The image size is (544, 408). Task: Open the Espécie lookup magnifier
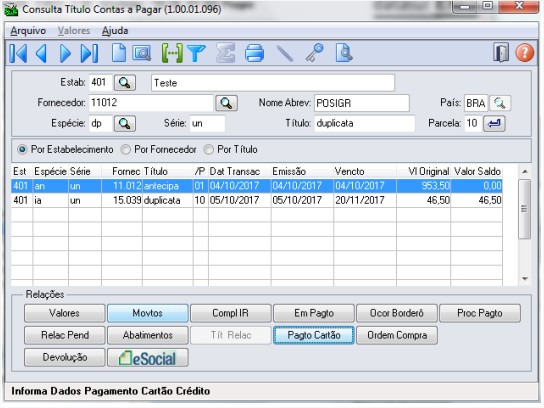(x=125, y=124)
